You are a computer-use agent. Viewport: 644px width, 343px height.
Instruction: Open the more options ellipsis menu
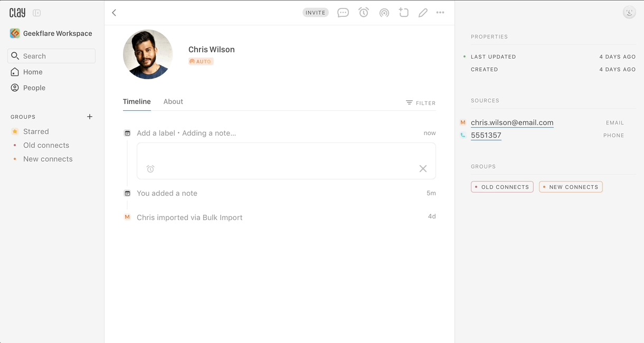pyautogui.click(x=440, y=13)
